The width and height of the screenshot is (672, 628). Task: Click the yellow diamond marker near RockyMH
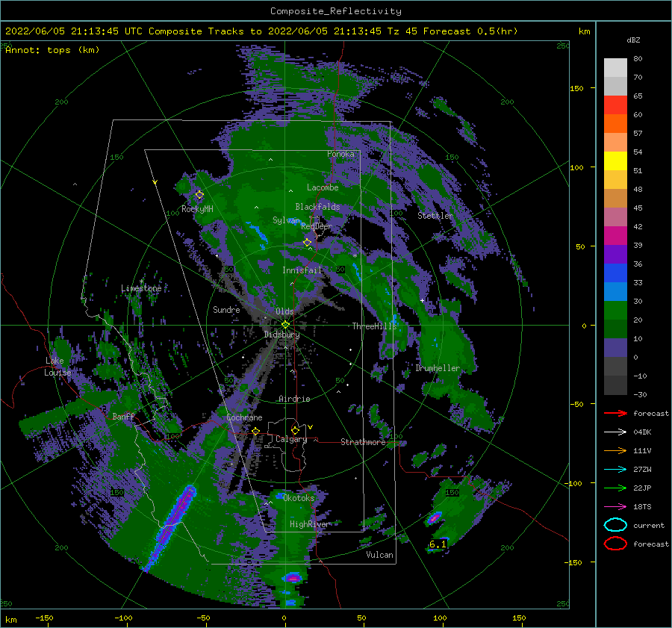coord(199,195)
